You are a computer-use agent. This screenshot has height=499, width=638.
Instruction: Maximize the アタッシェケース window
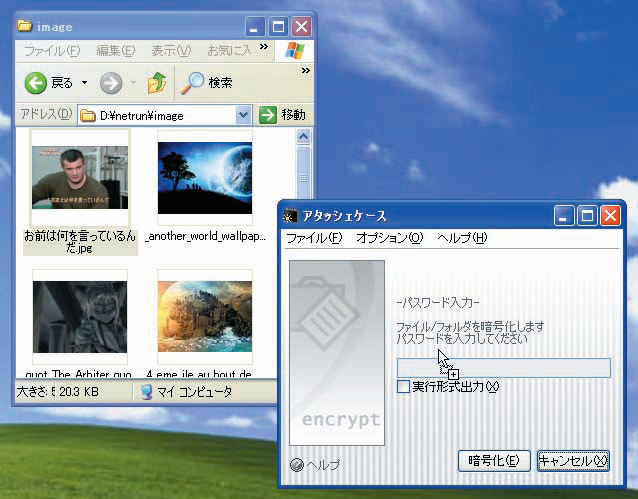pos(587,216)
